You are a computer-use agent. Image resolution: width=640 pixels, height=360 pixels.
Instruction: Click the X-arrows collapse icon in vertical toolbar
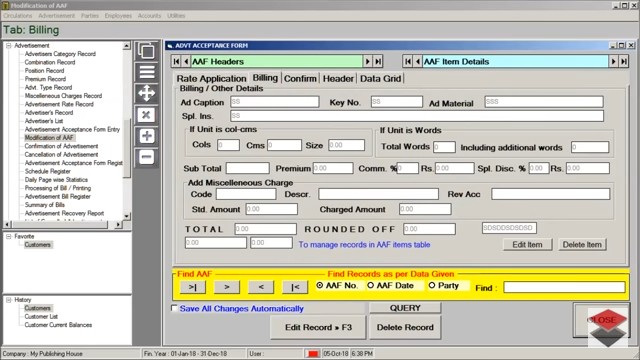(147, 115)
